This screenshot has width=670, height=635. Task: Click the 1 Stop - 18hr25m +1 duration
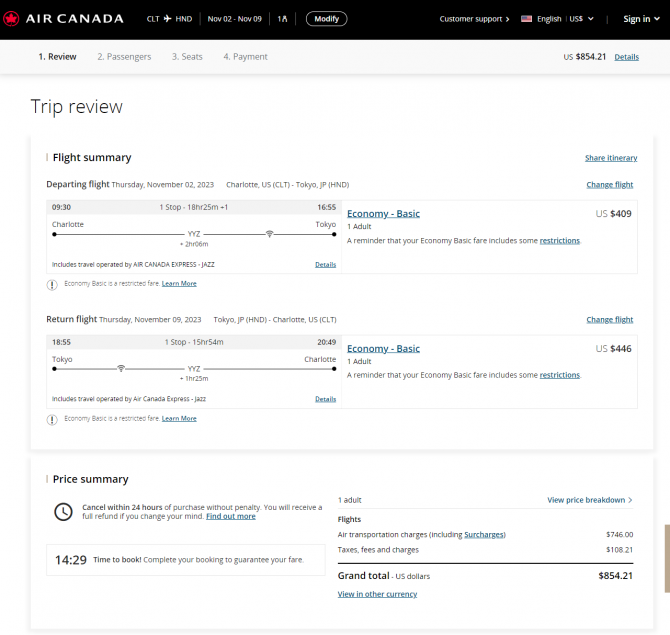point(194,207)
